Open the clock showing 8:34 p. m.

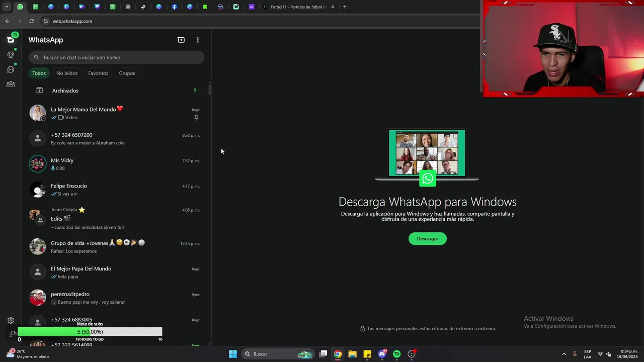628,354
